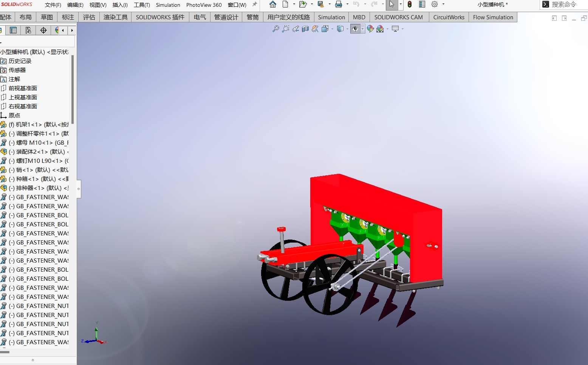Screen dimensions: 588x365
Task: Open the PhotoView 360 menu
Action: coord(204,5)
